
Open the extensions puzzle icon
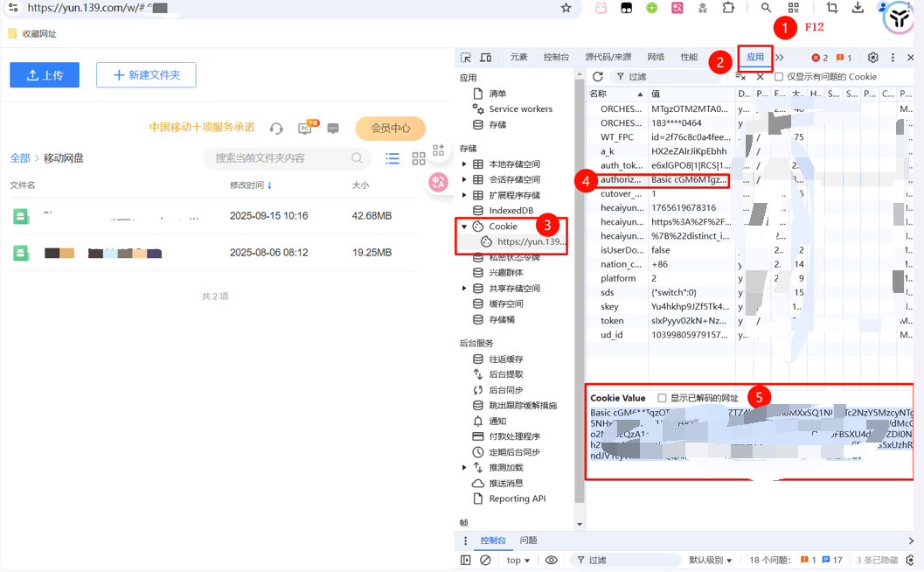(x=728, y=8)
